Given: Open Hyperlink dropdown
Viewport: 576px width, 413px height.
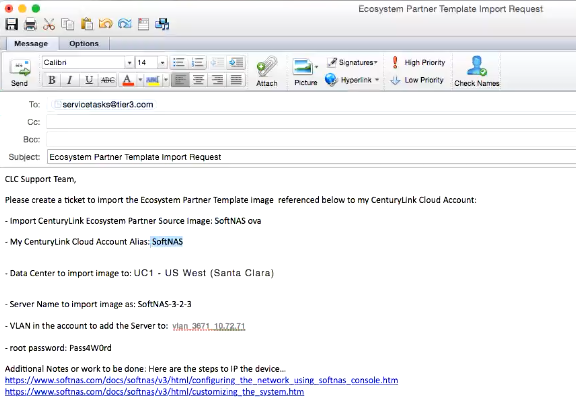Looking at the screenshot, I should 352,80.
